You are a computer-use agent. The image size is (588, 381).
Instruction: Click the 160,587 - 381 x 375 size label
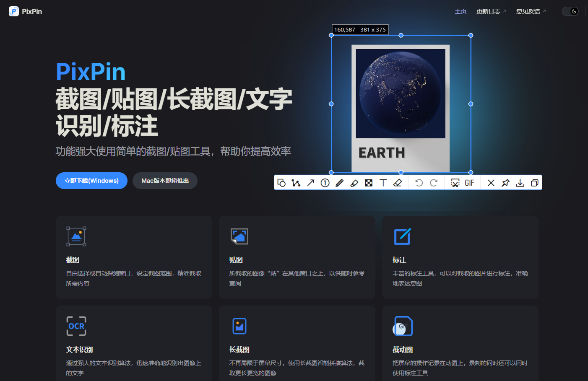pyautogui.click(x=360, y=30)
